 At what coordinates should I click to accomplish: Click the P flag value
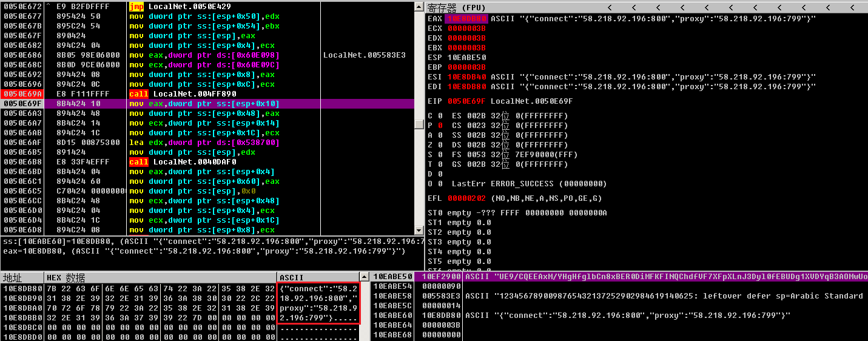click(x=440, y=126)
